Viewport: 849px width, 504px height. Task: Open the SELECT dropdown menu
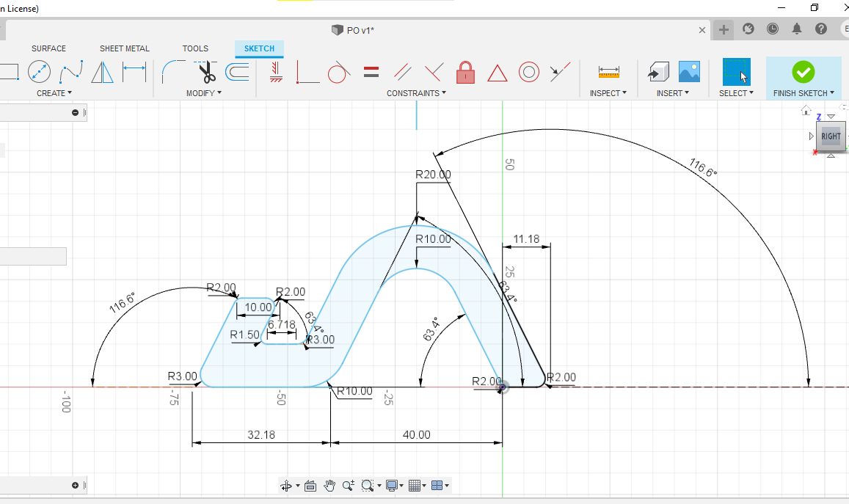coord(737,93)
